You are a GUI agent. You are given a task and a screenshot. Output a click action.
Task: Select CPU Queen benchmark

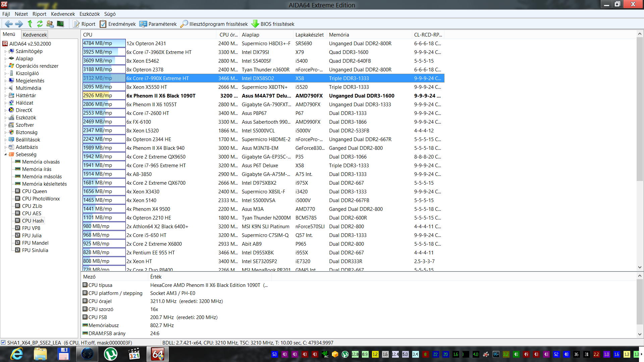coord(35,191)
